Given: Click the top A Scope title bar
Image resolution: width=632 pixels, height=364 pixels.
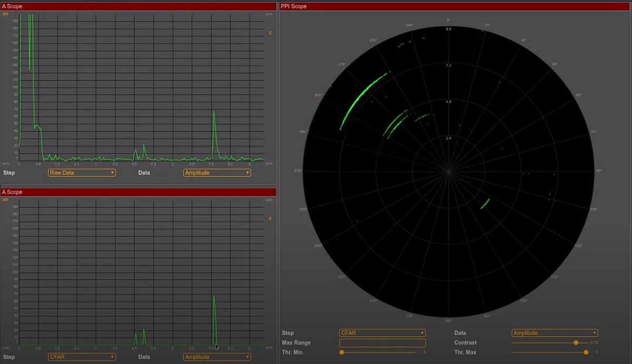Looking at the screenshot, I should (x=139, y=6).
